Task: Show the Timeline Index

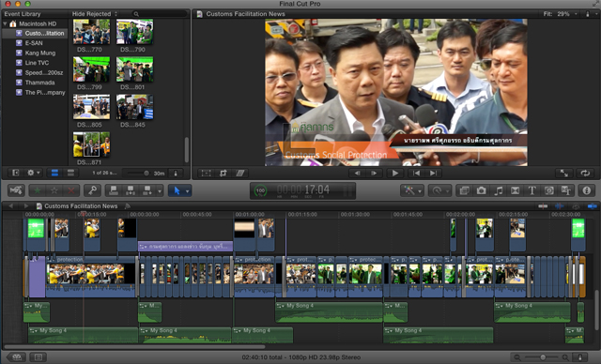Action: [x=38, y=357]
